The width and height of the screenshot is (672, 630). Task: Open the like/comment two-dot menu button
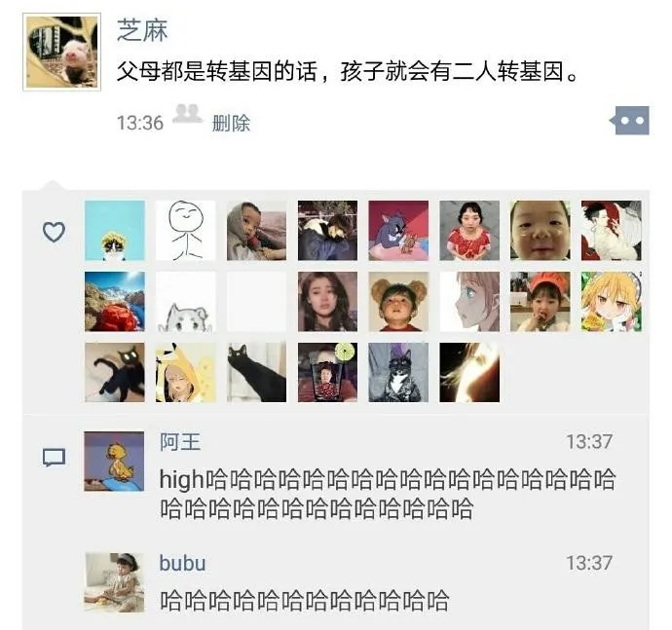[631, 121]
